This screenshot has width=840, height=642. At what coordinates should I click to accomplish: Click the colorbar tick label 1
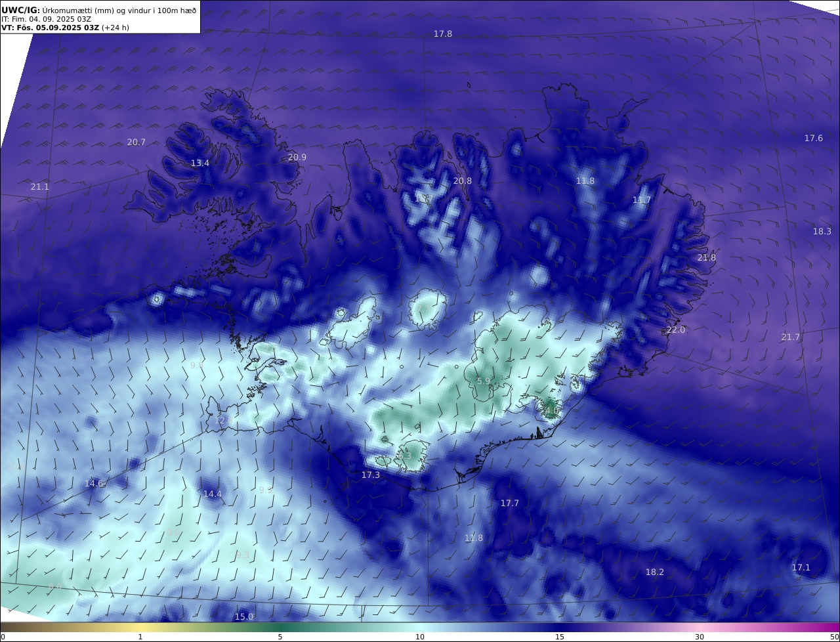click(x=140, y=637)
